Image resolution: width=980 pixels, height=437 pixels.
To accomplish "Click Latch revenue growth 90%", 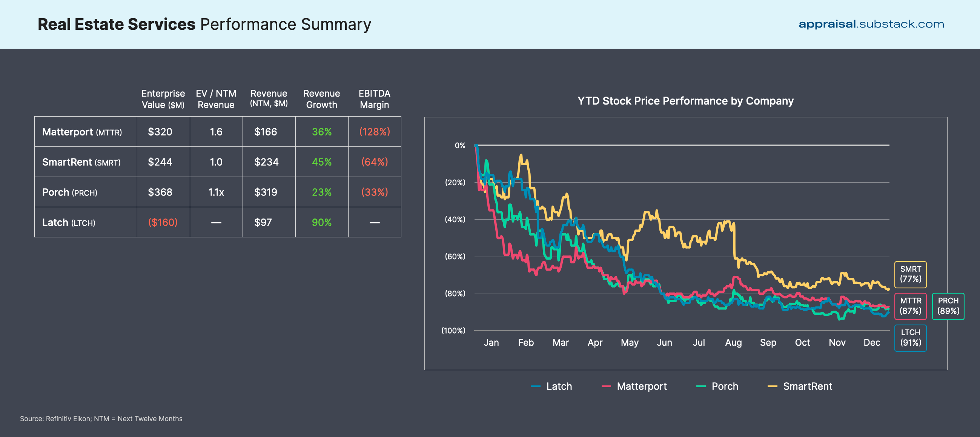I will pyautogui.click(x=322, y=222).
